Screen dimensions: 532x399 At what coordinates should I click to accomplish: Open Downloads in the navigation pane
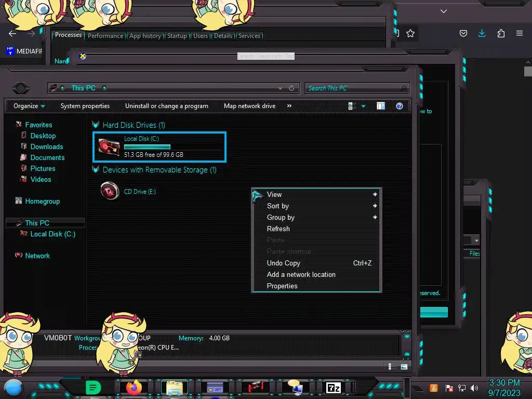(46, 147)
